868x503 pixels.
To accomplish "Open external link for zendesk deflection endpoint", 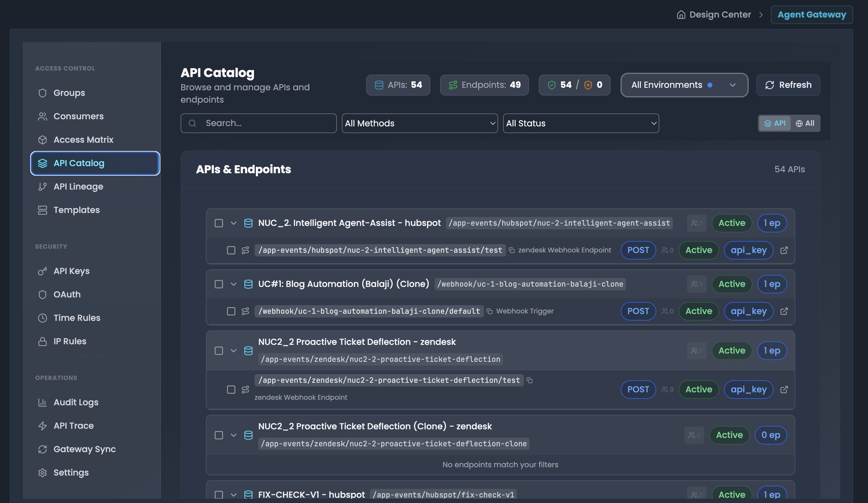I will (x=784, y=389).
